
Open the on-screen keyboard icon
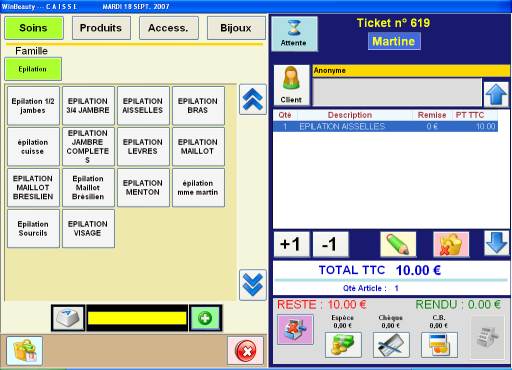click(x=68, y=318)
